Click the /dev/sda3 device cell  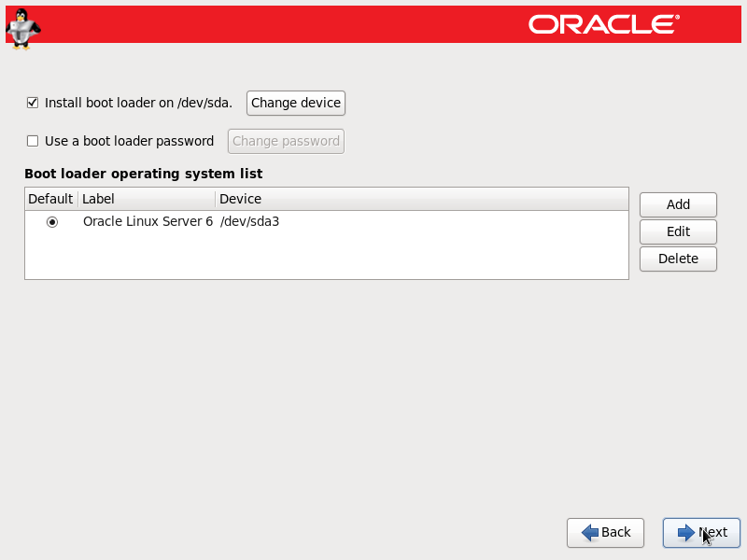[x=249, y=221]
